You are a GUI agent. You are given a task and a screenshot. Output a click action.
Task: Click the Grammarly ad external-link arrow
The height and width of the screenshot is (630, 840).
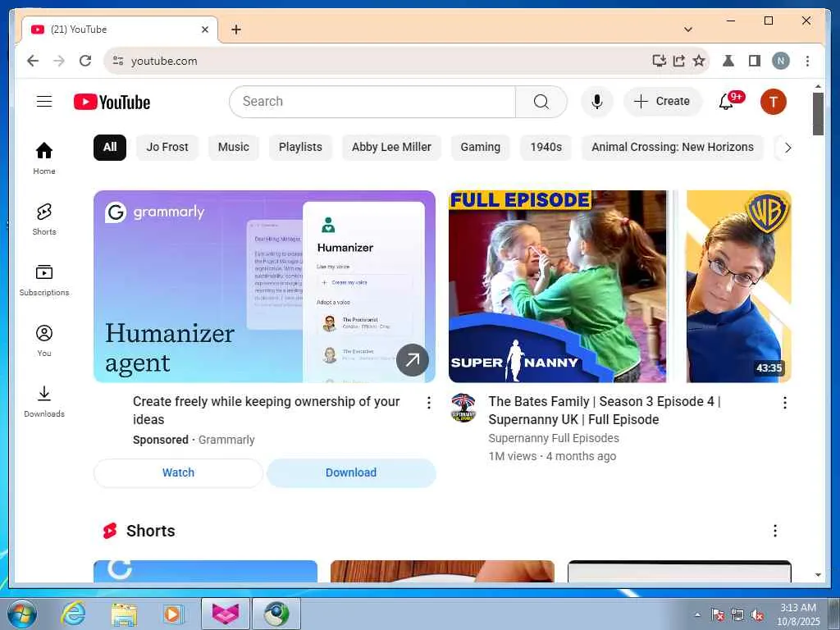coord(412,360)
